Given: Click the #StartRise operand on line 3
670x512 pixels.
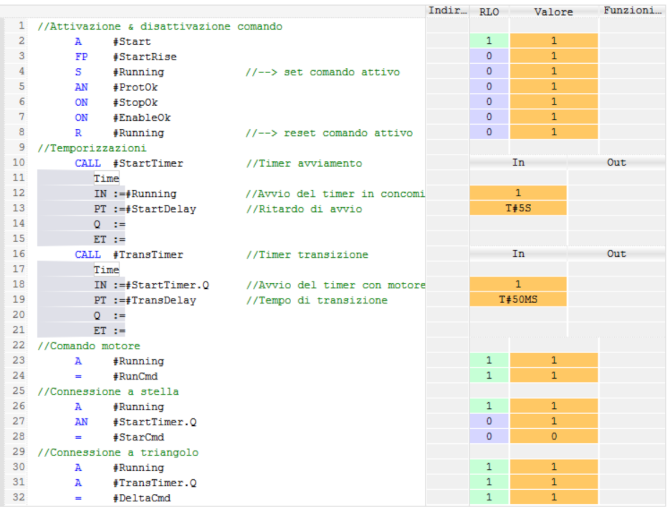Looking at the screenshot, I should pyautogui.click(x=142, y=57).
